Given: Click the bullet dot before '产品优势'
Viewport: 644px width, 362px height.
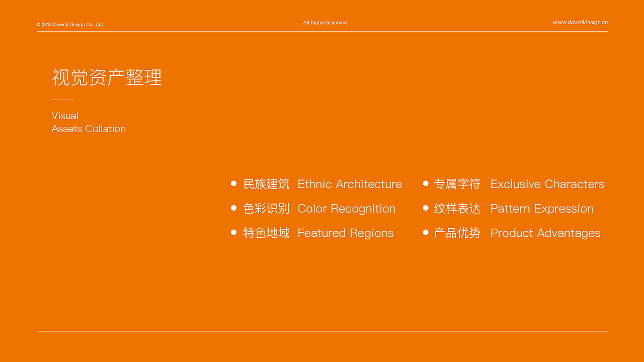Looking at the screenshot, I should (x=426, y=232).
